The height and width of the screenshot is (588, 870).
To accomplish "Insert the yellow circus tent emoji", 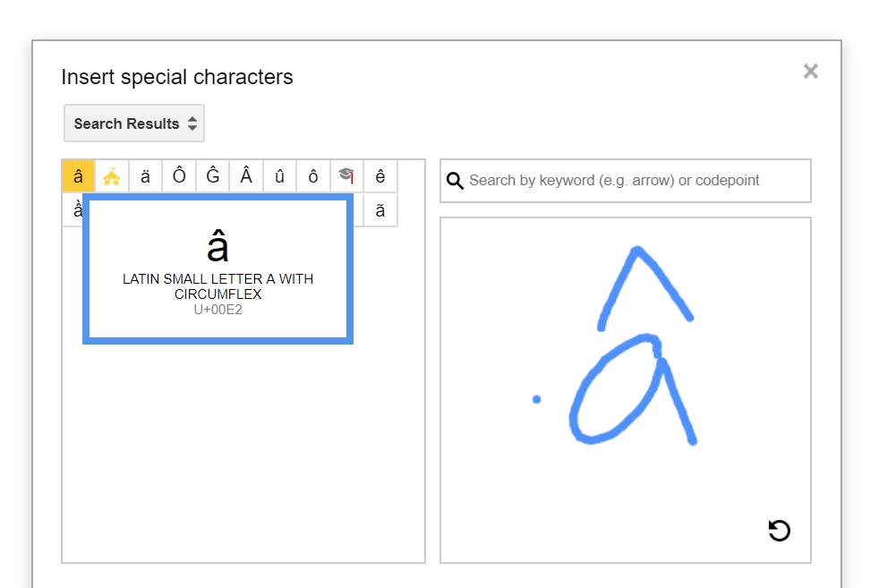I will coord(112,176).
